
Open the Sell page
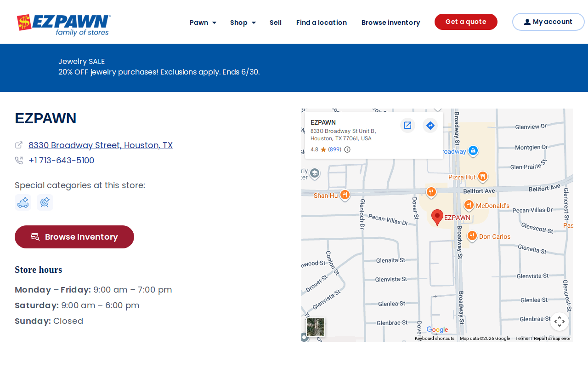click(x=276, y=23)
